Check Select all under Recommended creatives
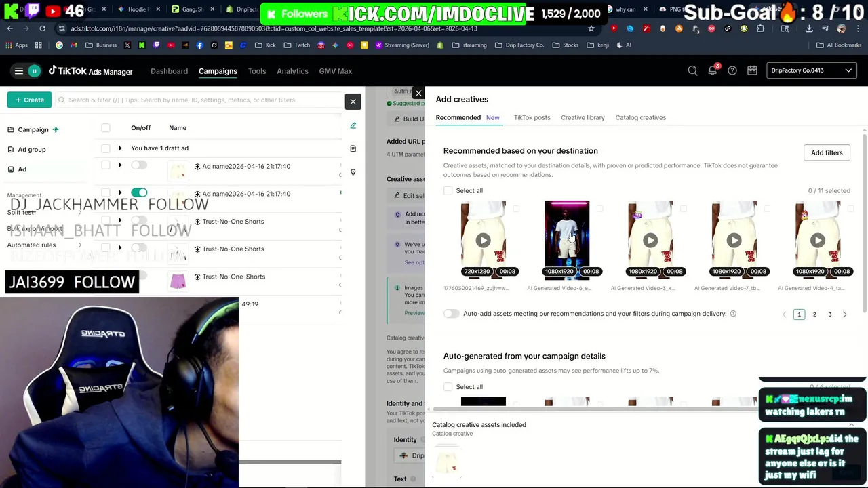 448,191
